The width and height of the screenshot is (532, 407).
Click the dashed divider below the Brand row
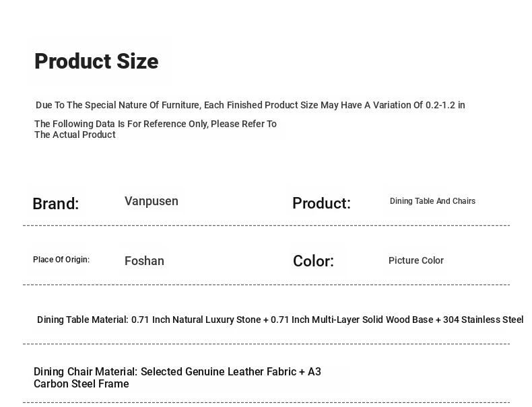pos(266,225)
